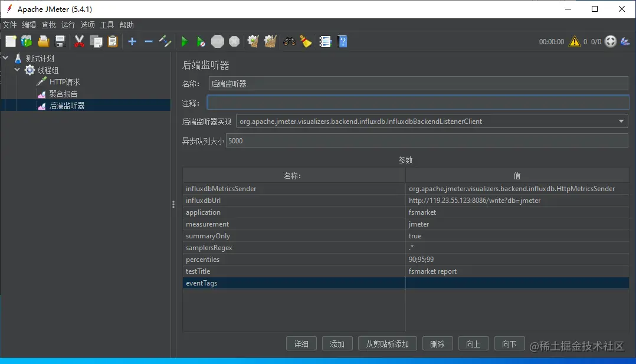Select the influxdbMetricsSender parameter row
636x364 pixels.
[x=406, y=188]
